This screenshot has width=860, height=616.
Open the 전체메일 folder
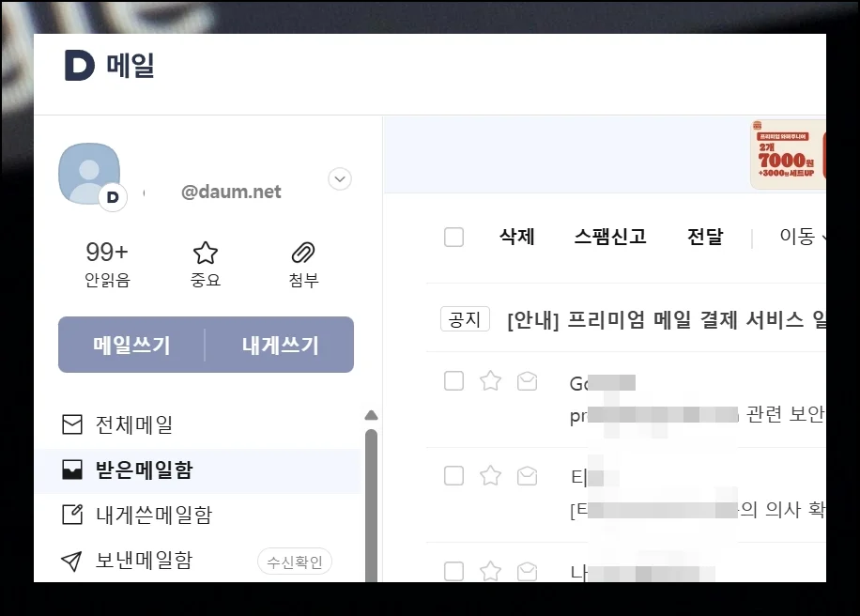click(134, 425)
